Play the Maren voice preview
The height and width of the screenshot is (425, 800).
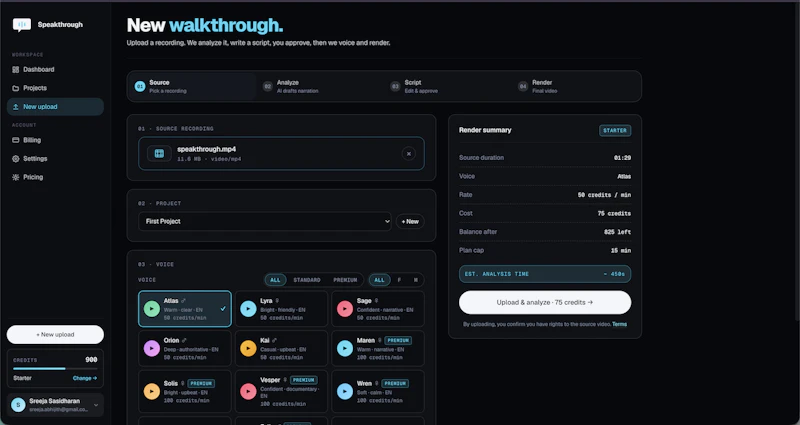345,348
